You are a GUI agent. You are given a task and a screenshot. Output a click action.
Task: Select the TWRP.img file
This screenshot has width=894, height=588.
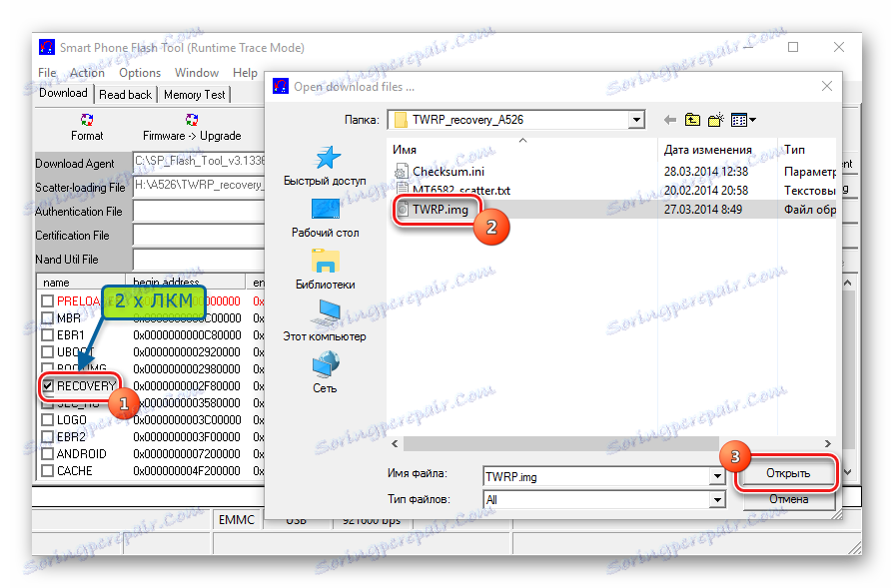pos(433,209)
